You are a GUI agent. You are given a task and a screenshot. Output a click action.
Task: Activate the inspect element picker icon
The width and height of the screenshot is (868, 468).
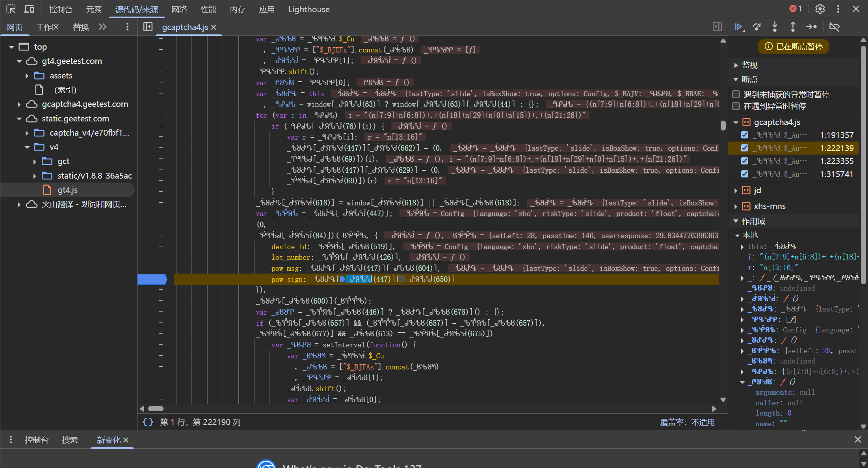(x=11, y=9)
